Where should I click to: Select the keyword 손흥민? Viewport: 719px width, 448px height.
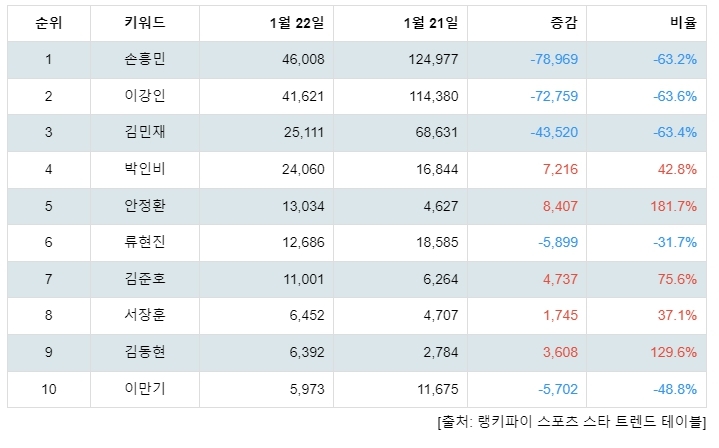coord(145,59)
